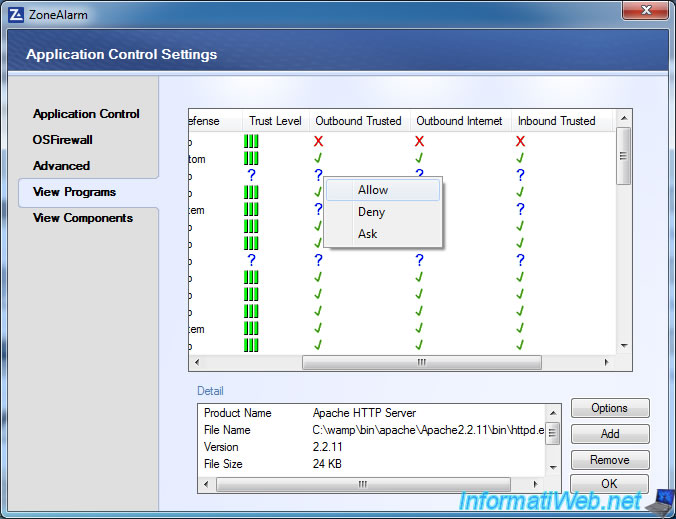Select the file size value '24 KB'

pos(327,464)
